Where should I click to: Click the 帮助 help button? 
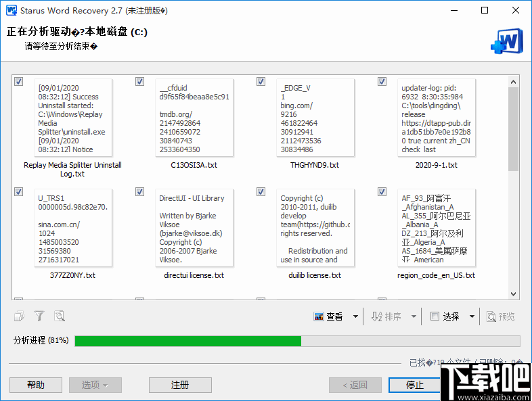[36, 385]
